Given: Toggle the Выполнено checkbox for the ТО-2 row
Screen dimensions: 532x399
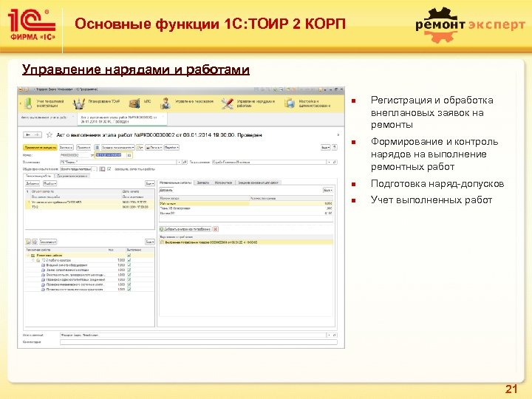Looking at the screenshot, I should click(x=129, y=260).
